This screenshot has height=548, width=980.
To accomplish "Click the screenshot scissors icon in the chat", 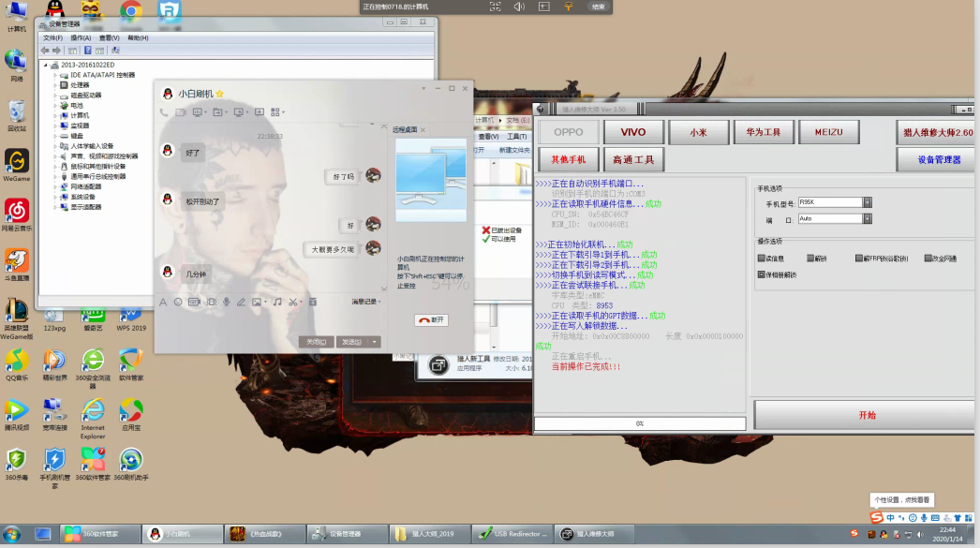I will tap(293, 303).
